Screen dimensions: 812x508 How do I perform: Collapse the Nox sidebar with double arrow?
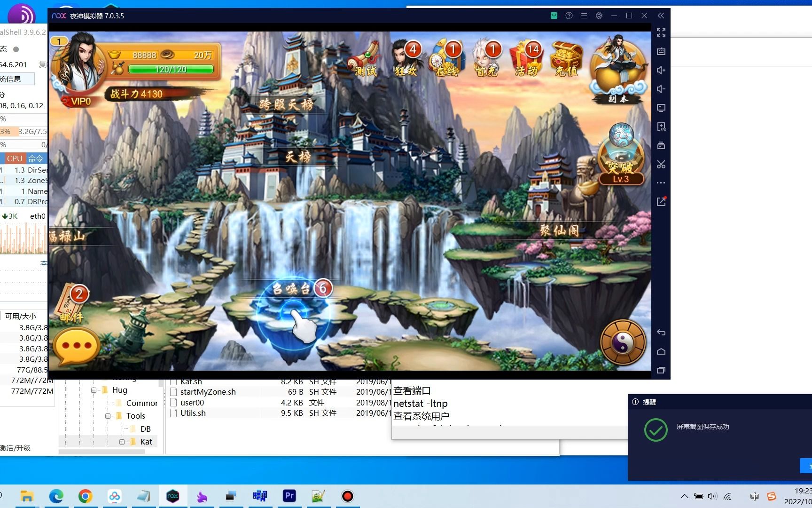click(x=661, y=16)
